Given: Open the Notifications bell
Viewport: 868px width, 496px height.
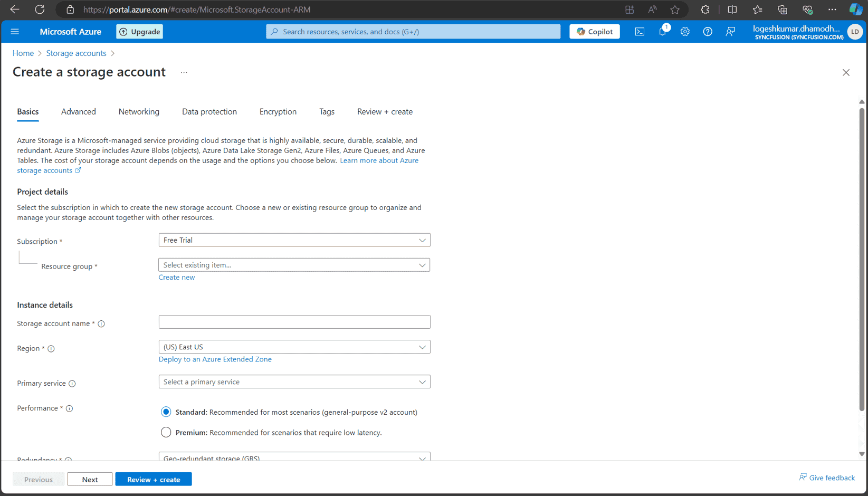Looking at the screenshot, I should coord(662,32).
